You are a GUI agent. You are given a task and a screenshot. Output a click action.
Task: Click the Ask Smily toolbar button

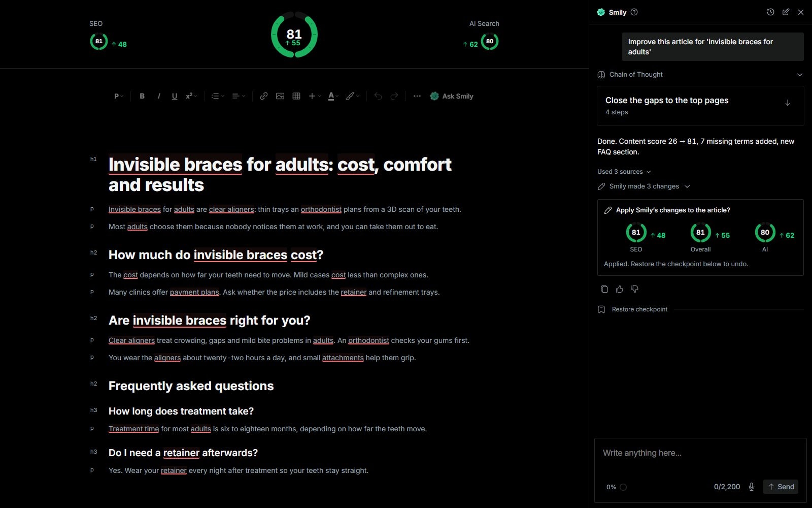click(452, 96)
